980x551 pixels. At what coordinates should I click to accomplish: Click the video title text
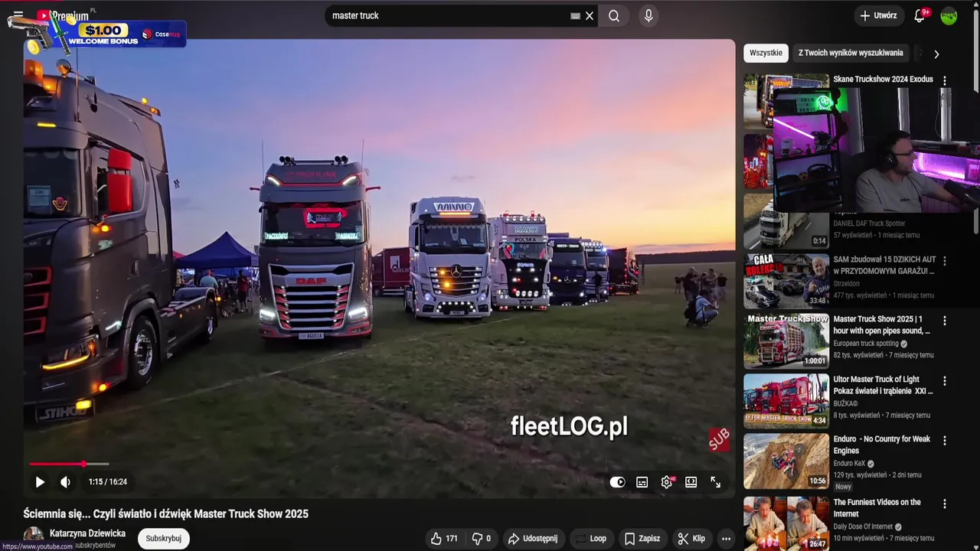165,514
